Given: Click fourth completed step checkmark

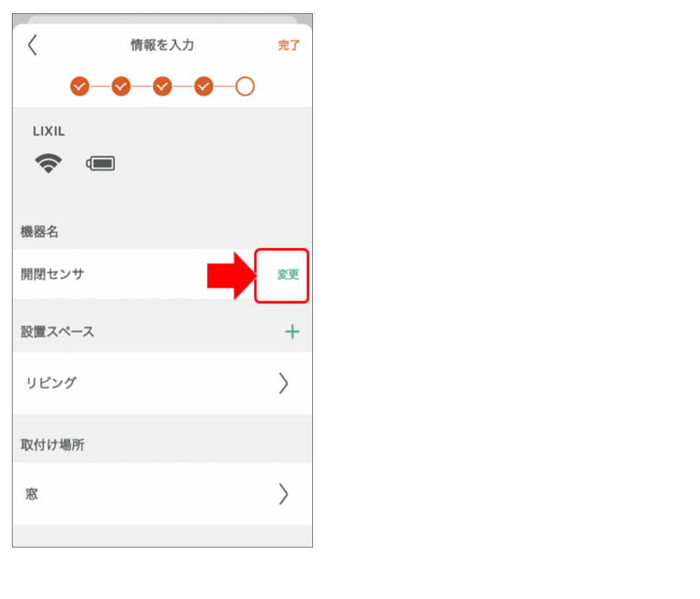Looking at the screenshot, I should 204,87.
